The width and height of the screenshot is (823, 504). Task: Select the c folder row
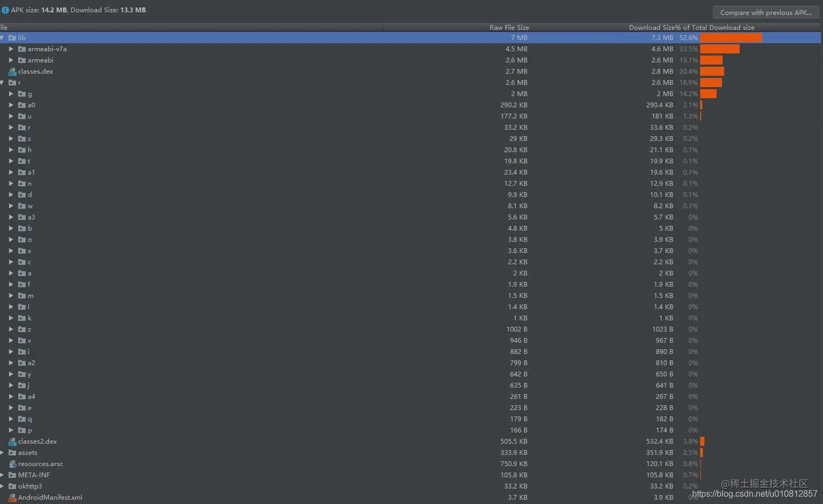tap(411, 262)
